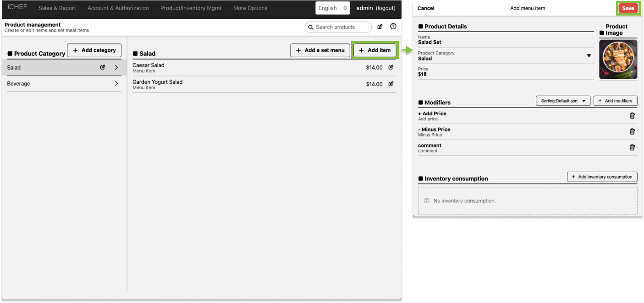644x303 pixels.
Task: Click edit icon for Garden Yogurt Salad
Action: click(x=391, y=84)
